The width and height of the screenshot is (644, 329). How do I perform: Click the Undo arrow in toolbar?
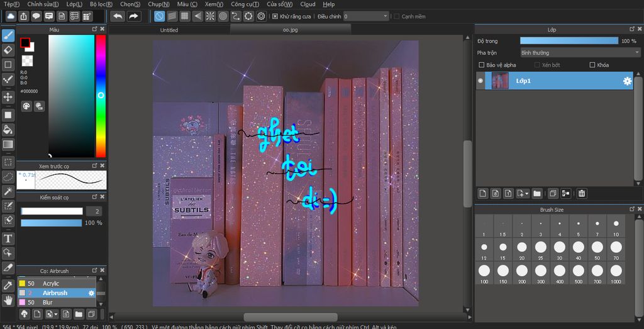(118, 16)
